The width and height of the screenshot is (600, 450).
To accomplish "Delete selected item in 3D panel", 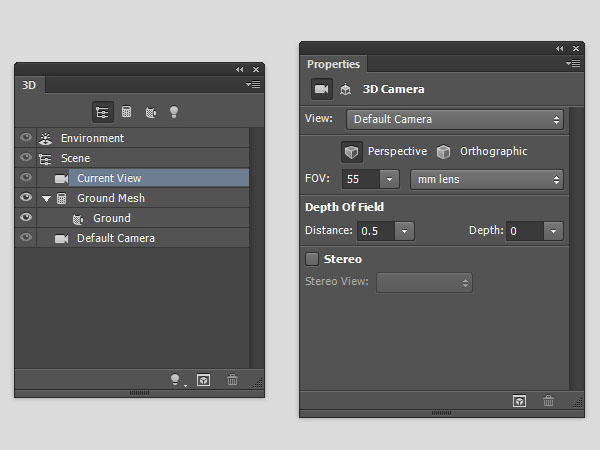I will [233, 380].
